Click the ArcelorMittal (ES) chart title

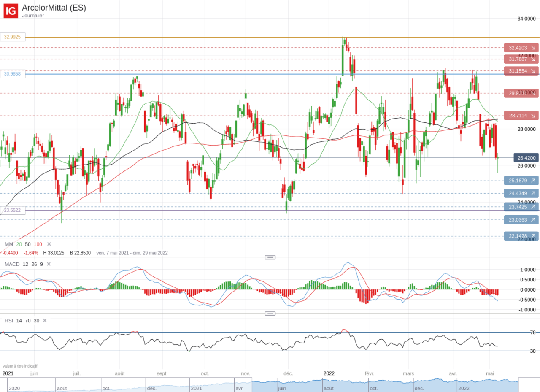(x=54, y=8)
